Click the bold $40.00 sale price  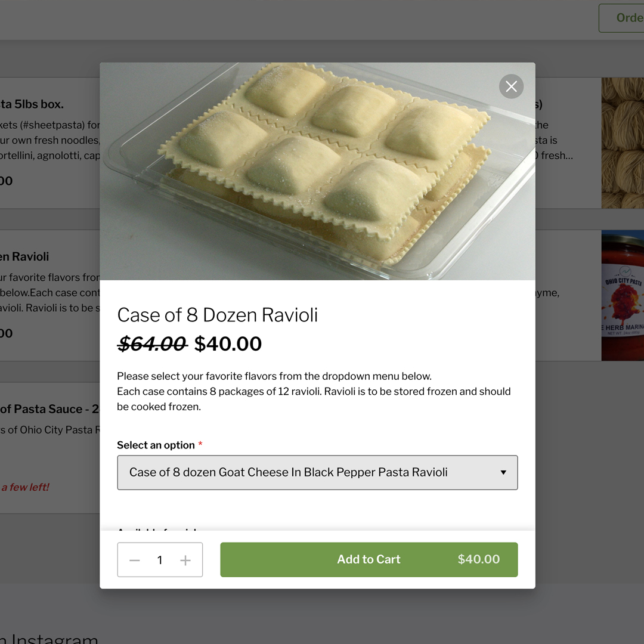click(228, 344)
